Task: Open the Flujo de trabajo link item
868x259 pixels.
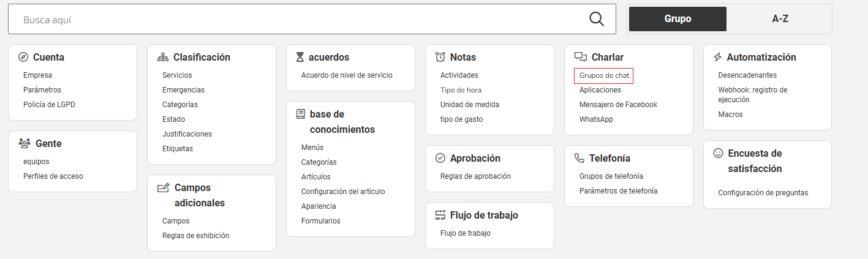Action: pyautogui.click(x=466, y=233)
